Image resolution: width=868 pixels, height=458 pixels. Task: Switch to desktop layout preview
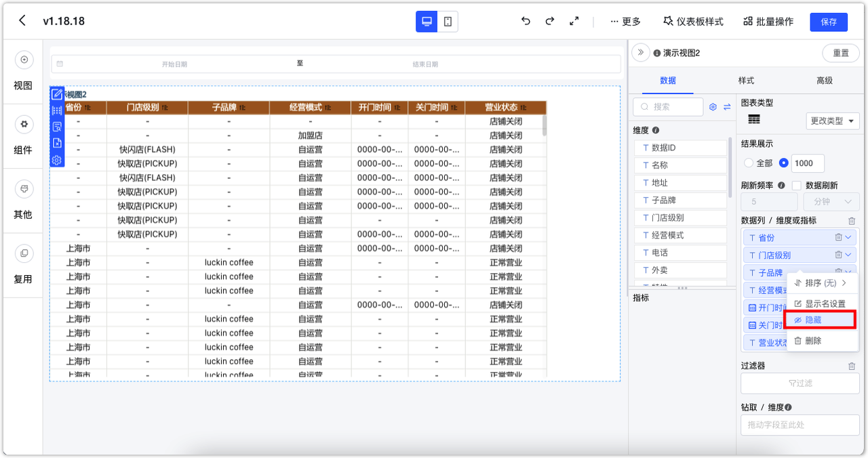coord(427,22)
